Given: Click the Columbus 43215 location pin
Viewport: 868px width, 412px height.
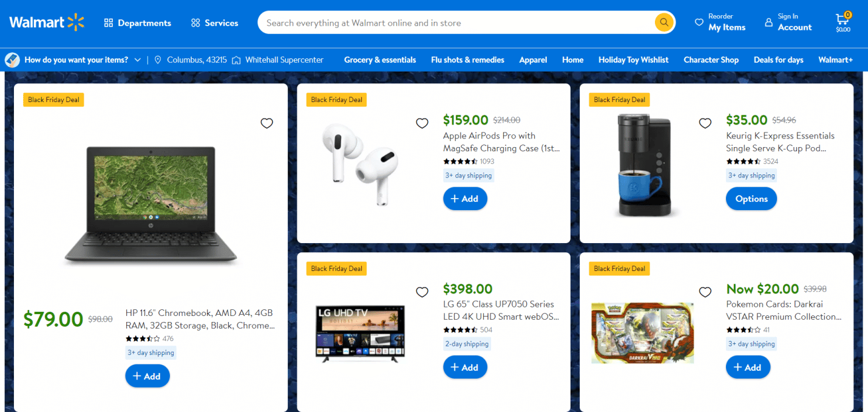Looking at the screenshot, I should coord(158,60).
